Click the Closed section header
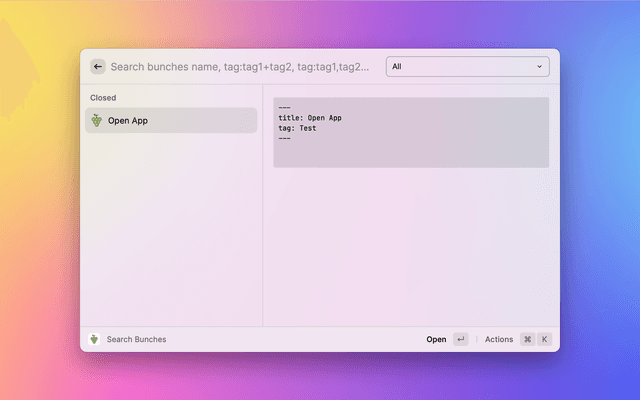Viewport: 640px width, 400px height. 103,98
